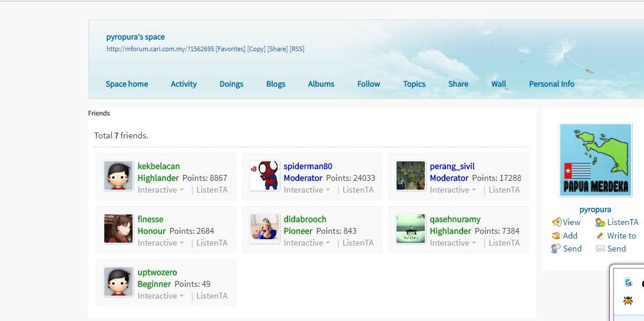Click the ListenTA person icon under pyropura

(600, 223)
